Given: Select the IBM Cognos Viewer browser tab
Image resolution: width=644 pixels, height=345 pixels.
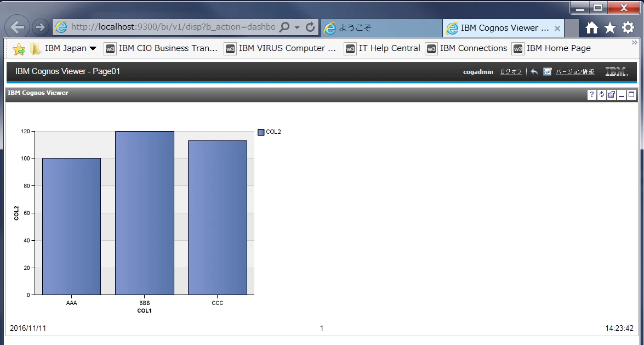Looking at the screenshot, I should (x=503, y=28).
